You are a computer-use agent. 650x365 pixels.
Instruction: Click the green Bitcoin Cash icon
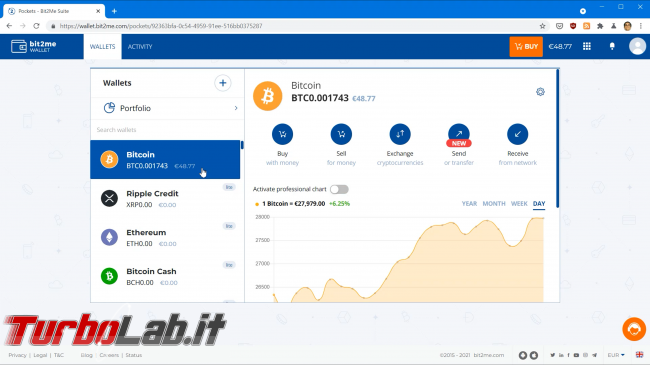coord(109,276)
